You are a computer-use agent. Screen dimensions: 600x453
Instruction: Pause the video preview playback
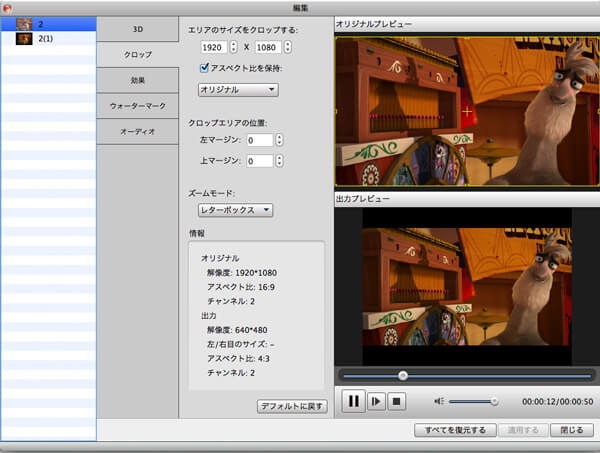click(354, 401)
